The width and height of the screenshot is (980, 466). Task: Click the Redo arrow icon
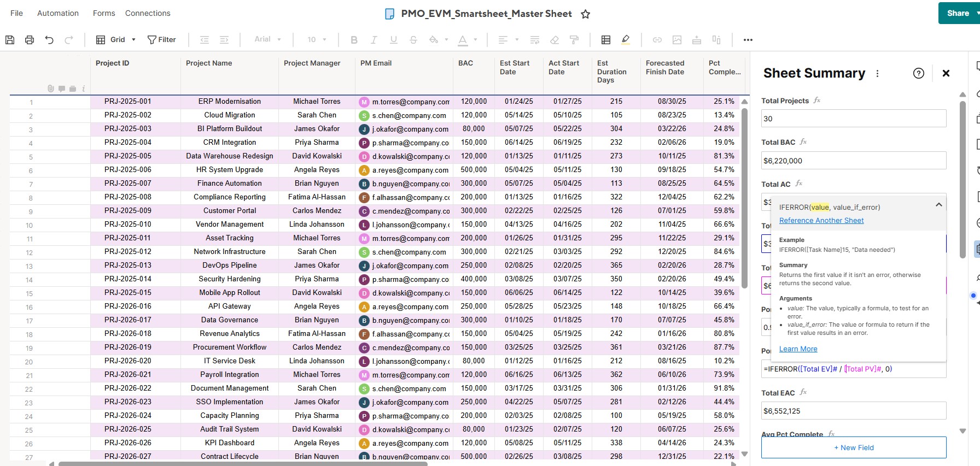coord(69,40)
